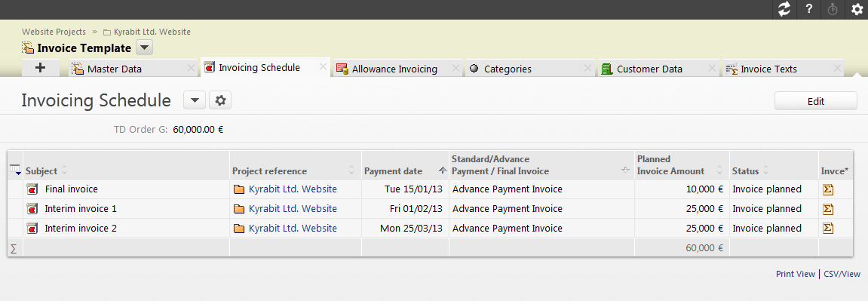Screen dimensions: 868x301
Task: Click the Invce* column header
Action: tap(835, 171)
